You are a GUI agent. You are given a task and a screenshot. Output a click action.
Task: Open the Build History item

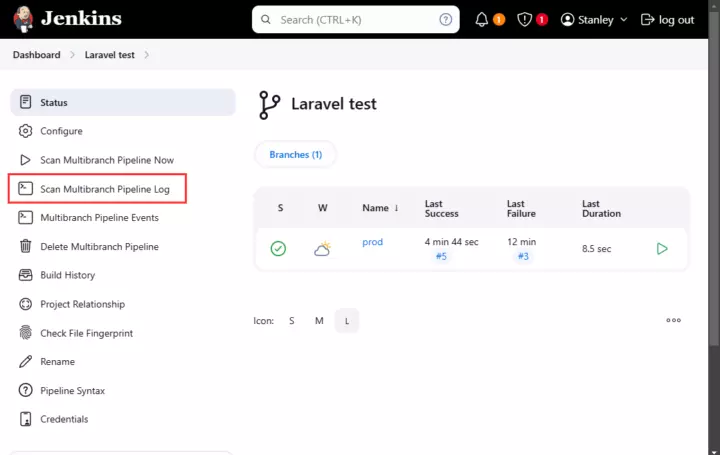(68, 275)
